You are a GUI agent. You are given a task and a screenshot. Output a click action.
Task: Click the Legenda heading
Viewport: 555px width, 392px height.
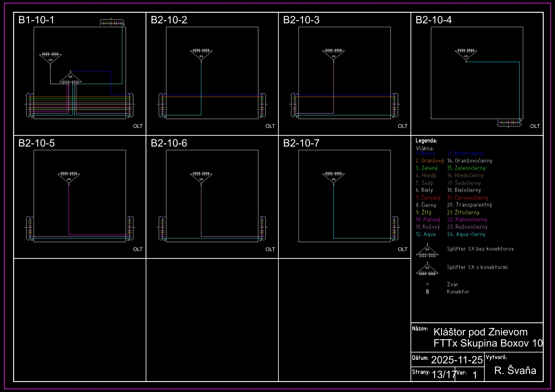point(426,141)
